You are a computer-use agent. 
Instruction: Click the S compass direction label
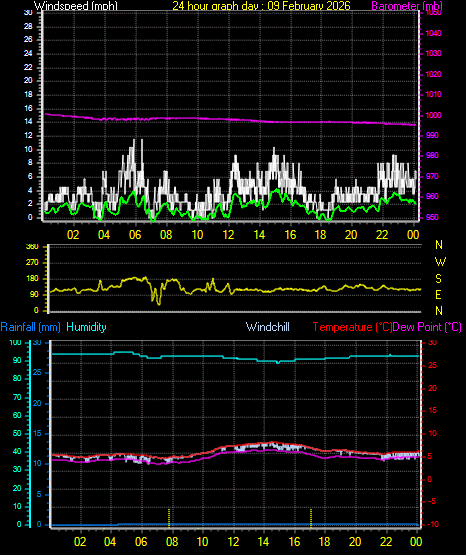click(x=439, y=279)
